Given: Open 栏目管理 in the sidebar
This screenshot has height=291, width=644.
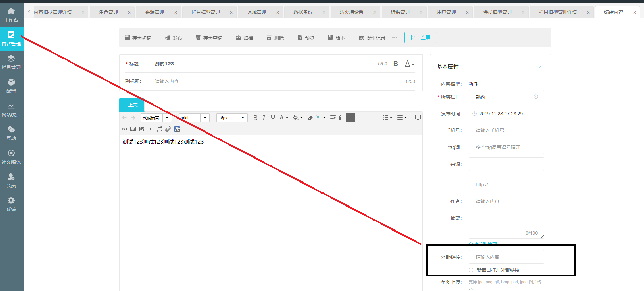Looking at the screenshot, I should [11, 63].
